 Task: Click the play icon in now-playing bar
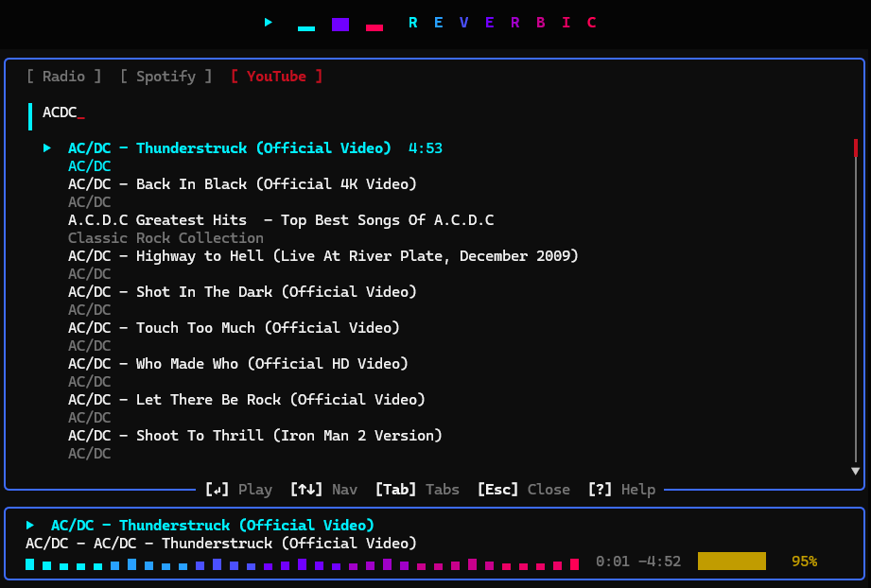click(30, 525)
